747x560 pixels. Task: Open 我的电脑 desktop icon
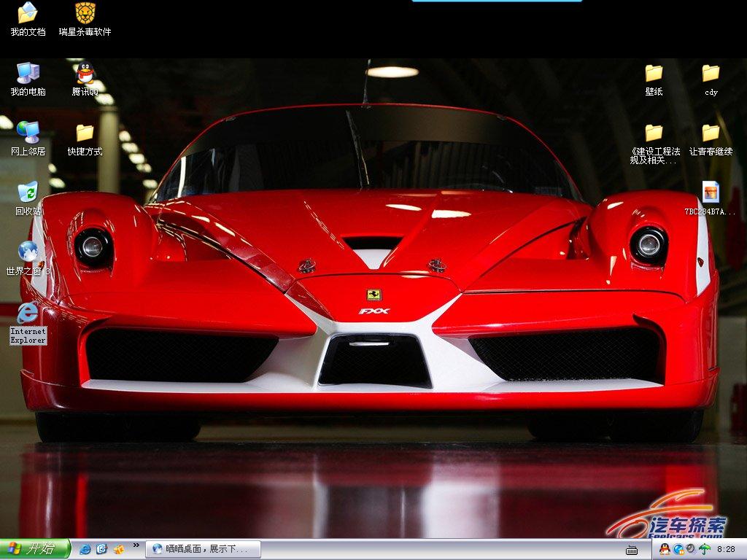point(28,74)
